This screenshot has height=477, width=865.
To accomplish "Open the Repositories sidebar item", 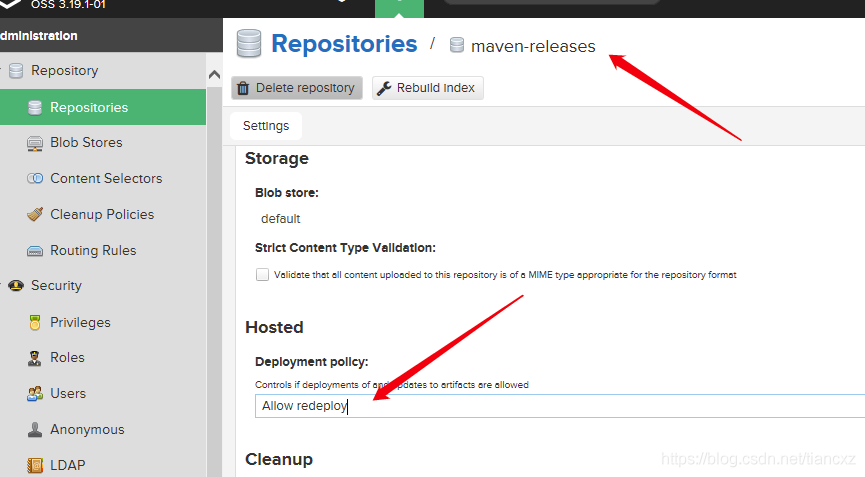I will click(103, 108).
